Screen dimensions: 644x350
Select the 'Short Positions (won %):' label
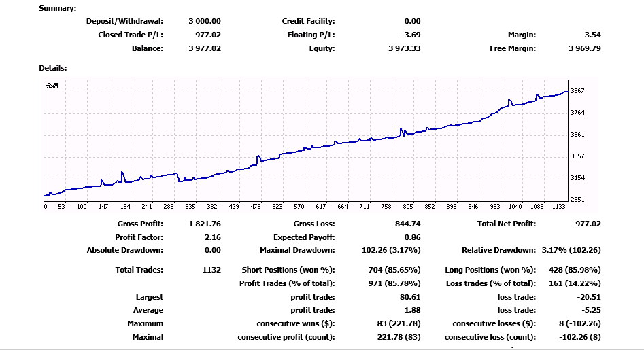(x=288, y=270)
